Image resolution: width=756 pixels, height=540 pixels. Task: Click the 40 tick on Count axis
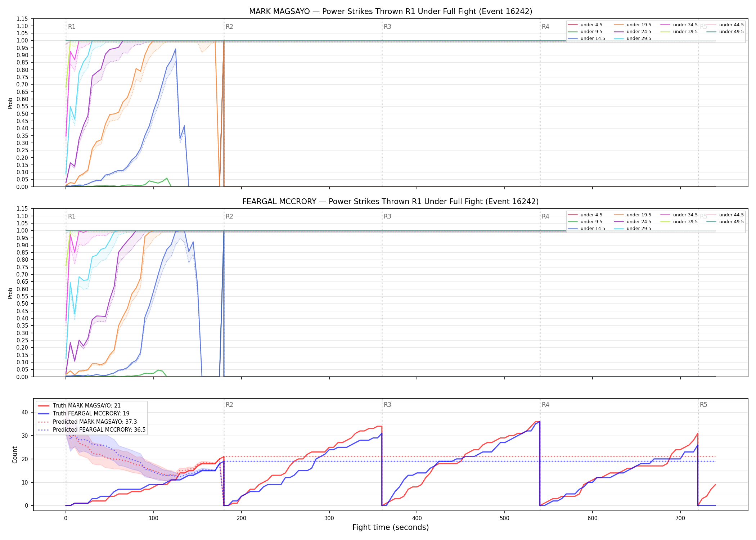point(24,413)
